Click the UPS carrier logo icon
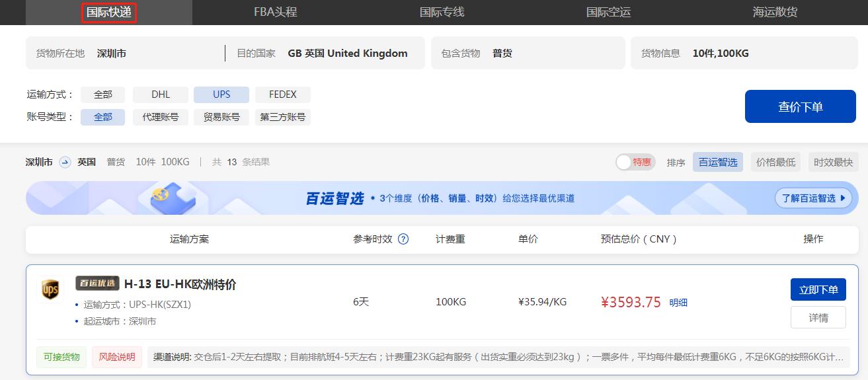Image resolution: width=868 pixels, height=380 pixels. pos(50,289)
